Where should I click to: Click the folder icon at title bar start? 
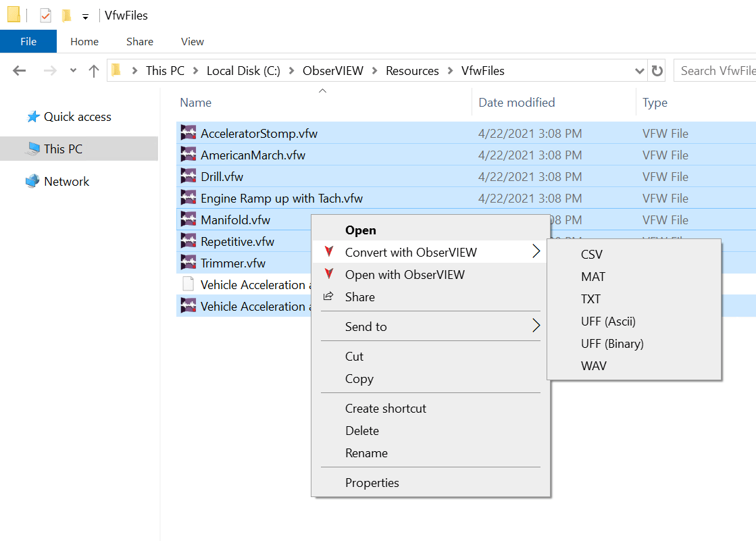14,15
